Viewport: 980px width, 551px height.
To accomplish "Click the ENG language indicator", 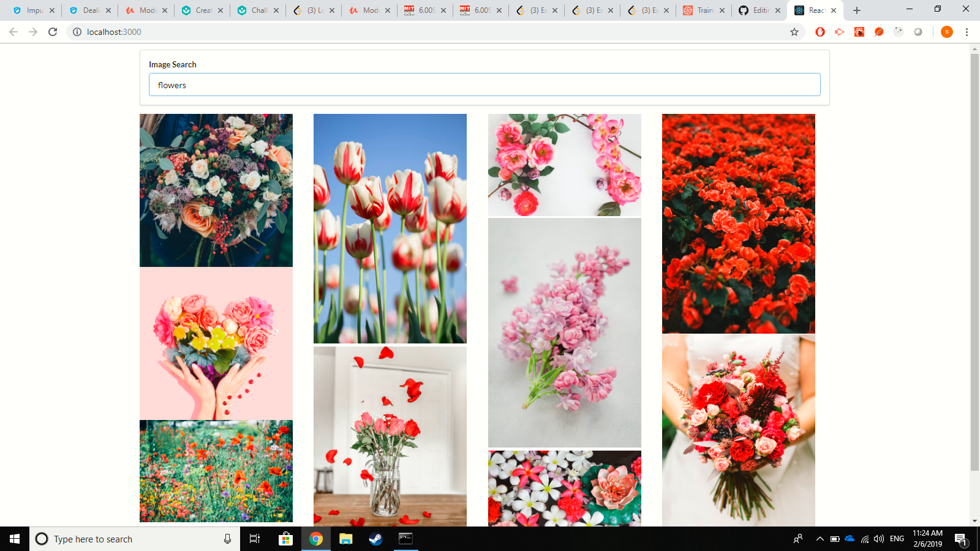I will click(x=897, y=539).
